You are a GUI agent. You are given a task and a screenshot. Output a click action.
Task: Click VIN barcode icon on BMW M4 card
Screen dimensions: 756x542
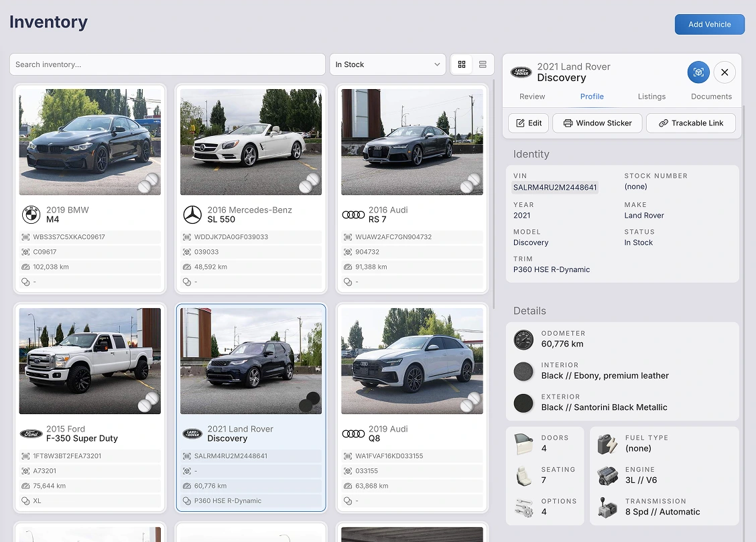[x=25, y=237]
